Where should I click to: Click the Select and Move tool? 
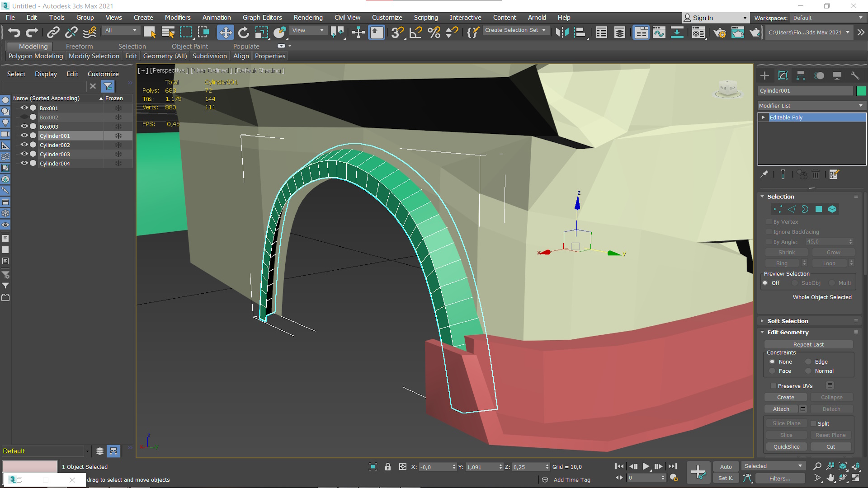[225, 33]
